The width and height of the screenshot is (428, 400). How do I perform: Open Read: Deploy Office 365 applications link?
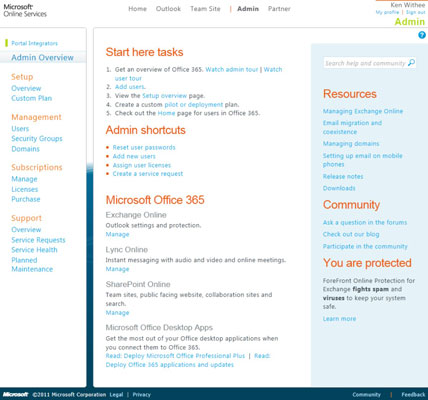pos(170,365)
